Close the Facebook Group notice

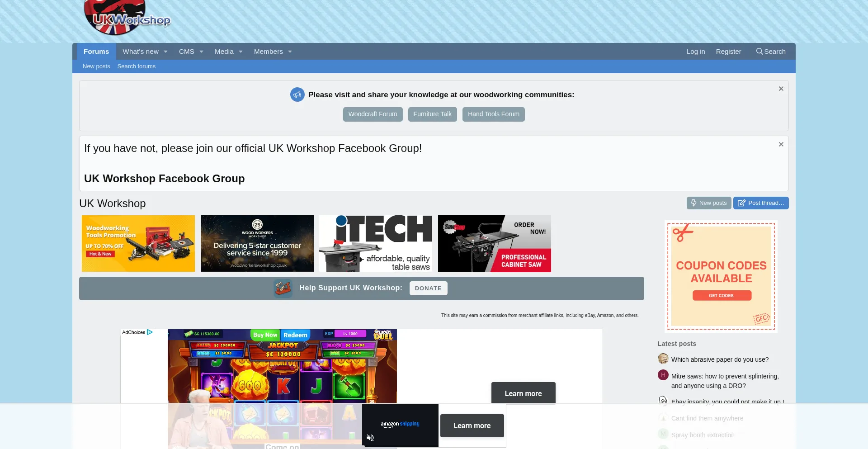pyautogui.click(x=781, y=144)
